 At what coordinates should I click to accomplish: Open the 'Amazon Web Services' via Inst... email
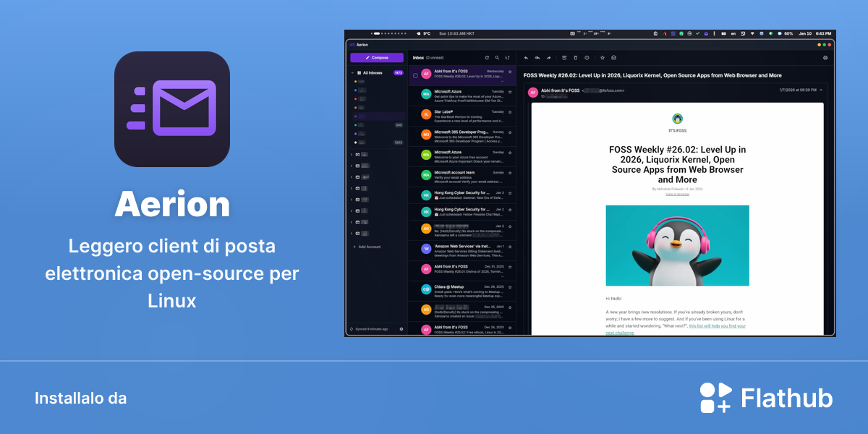463,250
